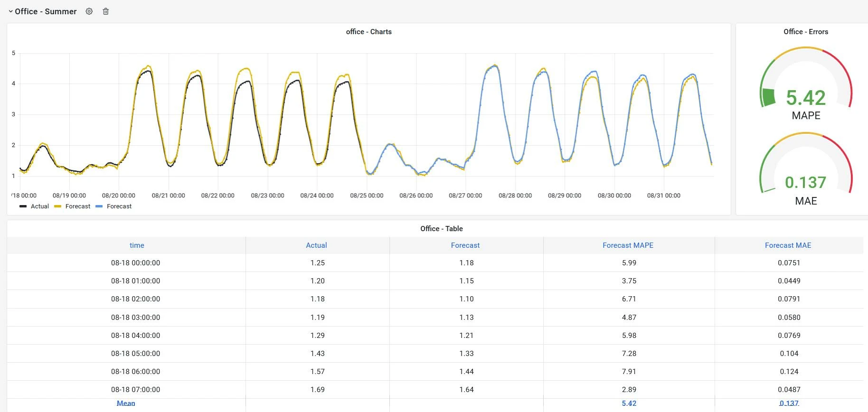Open the Office - Errors panel title menu
This screenshot has width=868, height=412.
coord(806,32)
